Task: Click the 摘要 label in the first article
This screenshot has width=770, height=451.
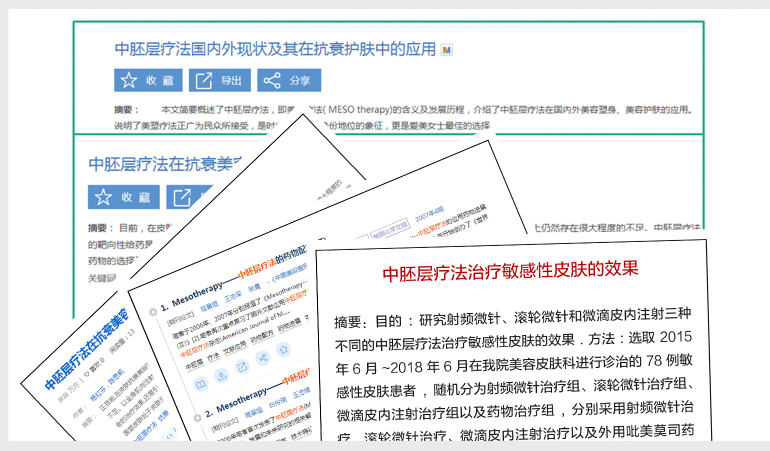Action: pyautogui.click(x=125, y=109)
